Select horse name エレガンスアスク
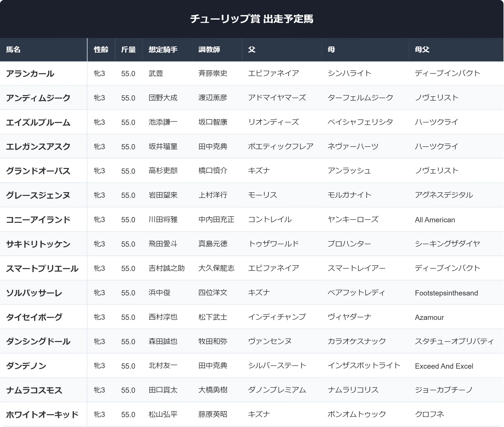 38,147
